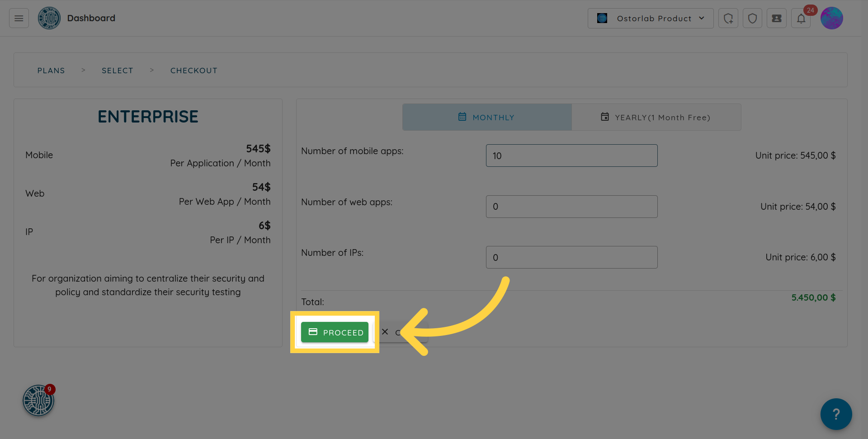Go to the Select breadcrumb step
Image resolution: width=868 pixels, height=439 pixels.
tap(118, 71)
